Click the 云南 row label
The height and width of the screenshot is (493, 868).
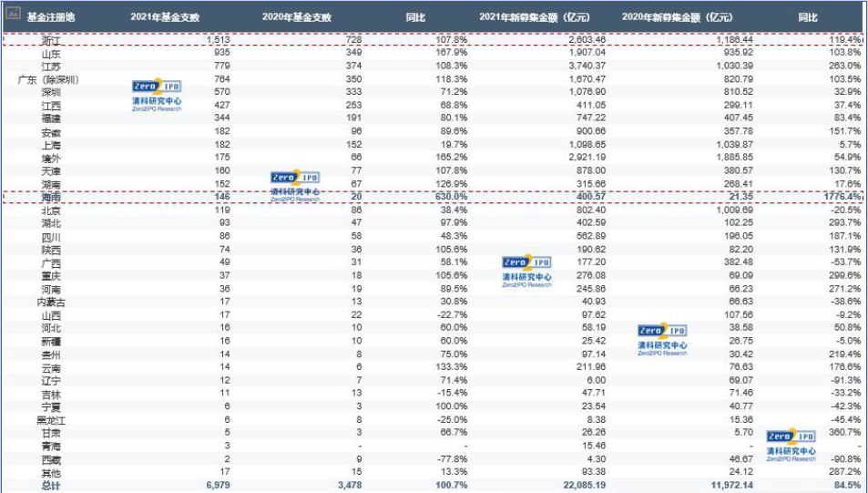tap(51, 368)
